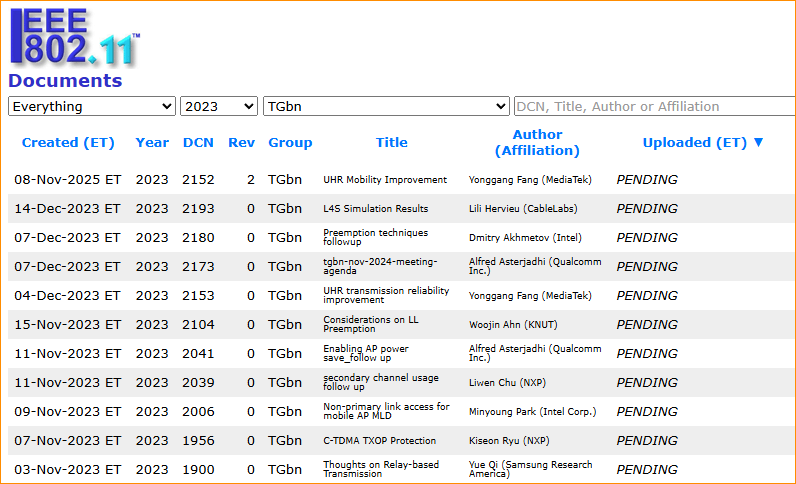Click PENDING status for DCN 2104
The height and width of the screenshot is (484, 796).
pos(646,325)
